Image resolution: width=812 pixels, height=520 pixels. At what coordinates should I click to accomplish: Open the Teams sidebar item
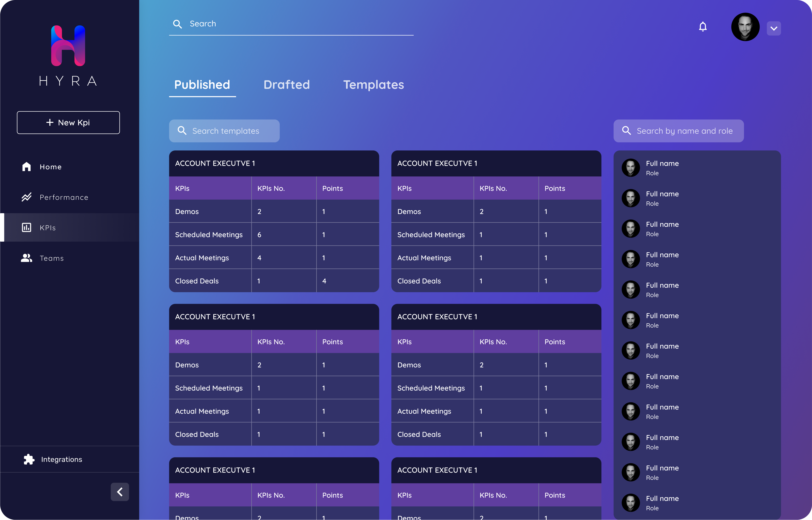pos(70,258)
